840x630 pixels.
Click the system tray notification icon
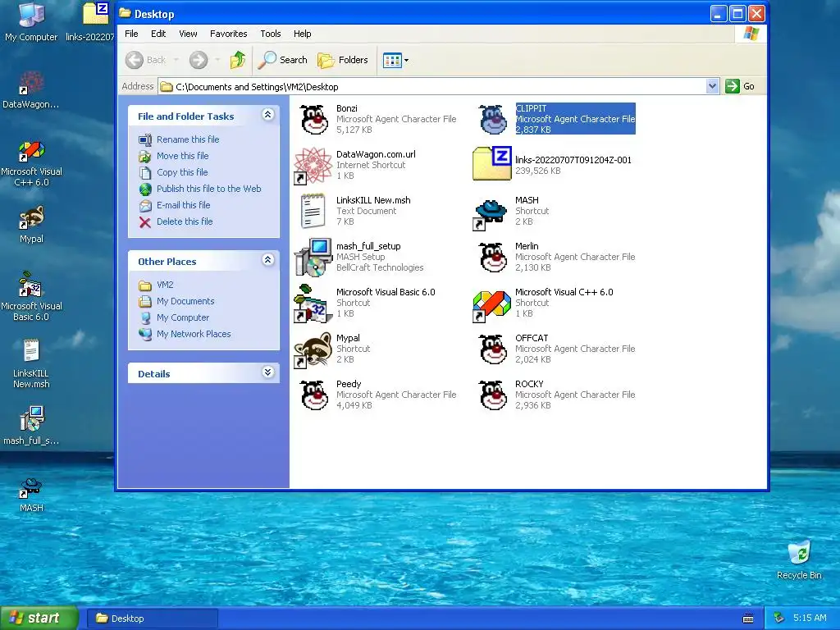coord(779,619)
